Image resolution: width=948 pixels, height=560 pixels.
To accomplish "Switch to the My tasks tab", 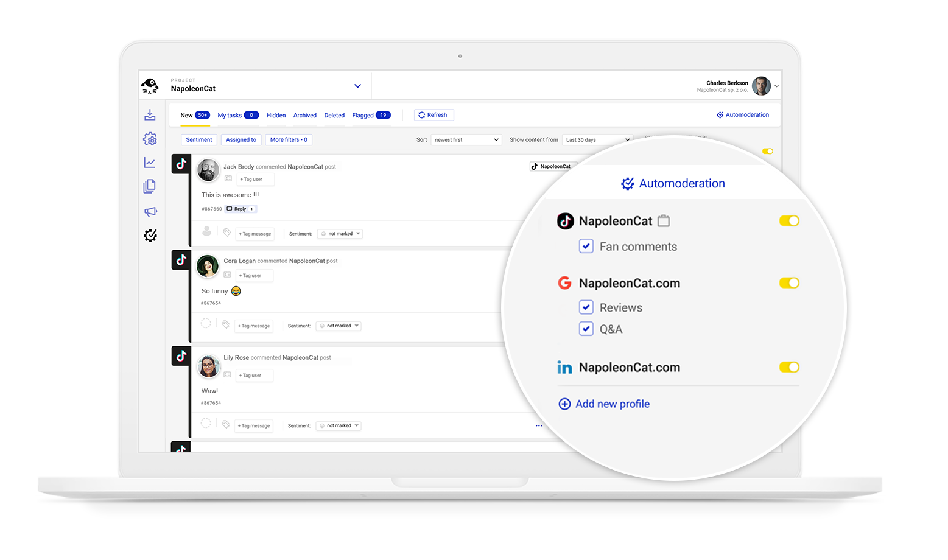I will tap(238, 115).
